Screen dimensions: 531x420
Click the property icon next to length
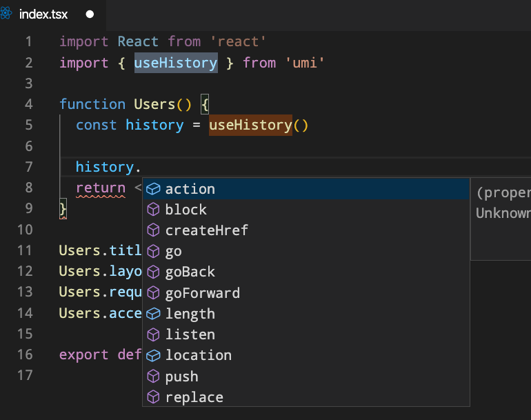tap(153, 314)
